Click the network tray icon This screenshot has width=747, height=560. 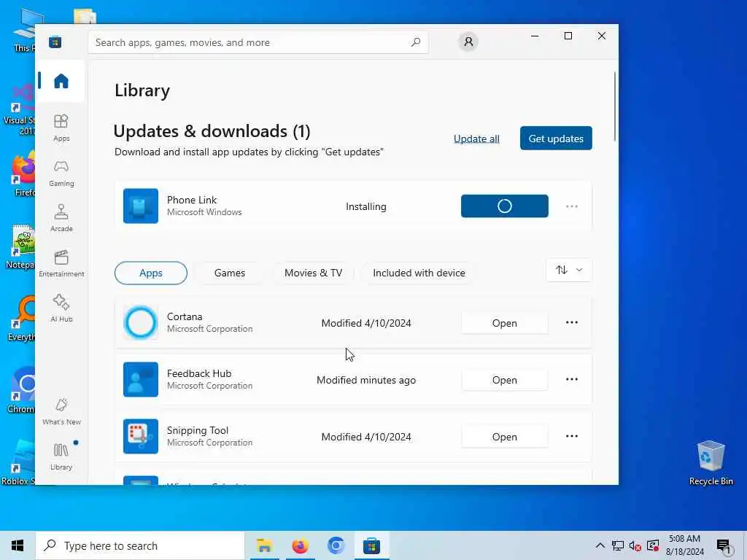(618, 545)
